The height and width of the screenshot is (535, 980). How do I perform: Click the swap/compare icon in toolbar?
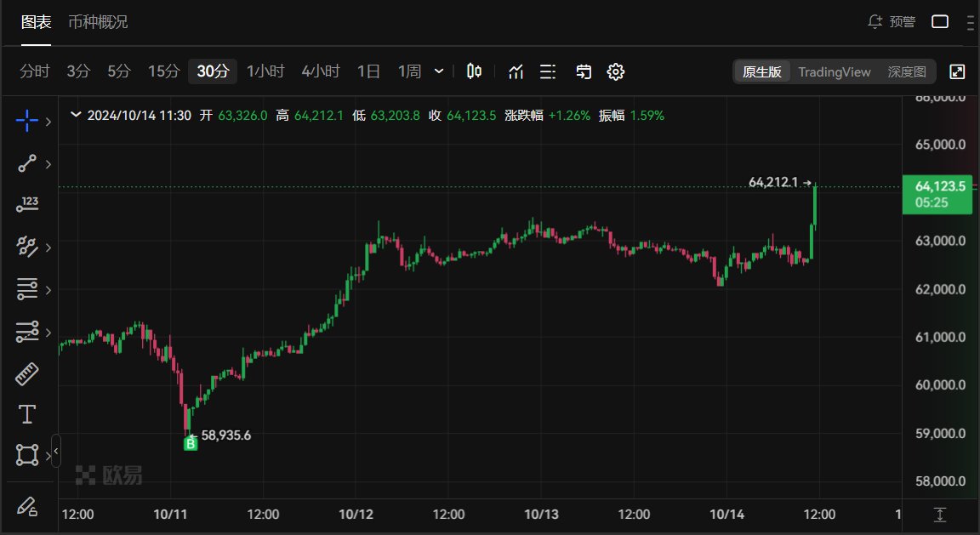tap(583, 72)
